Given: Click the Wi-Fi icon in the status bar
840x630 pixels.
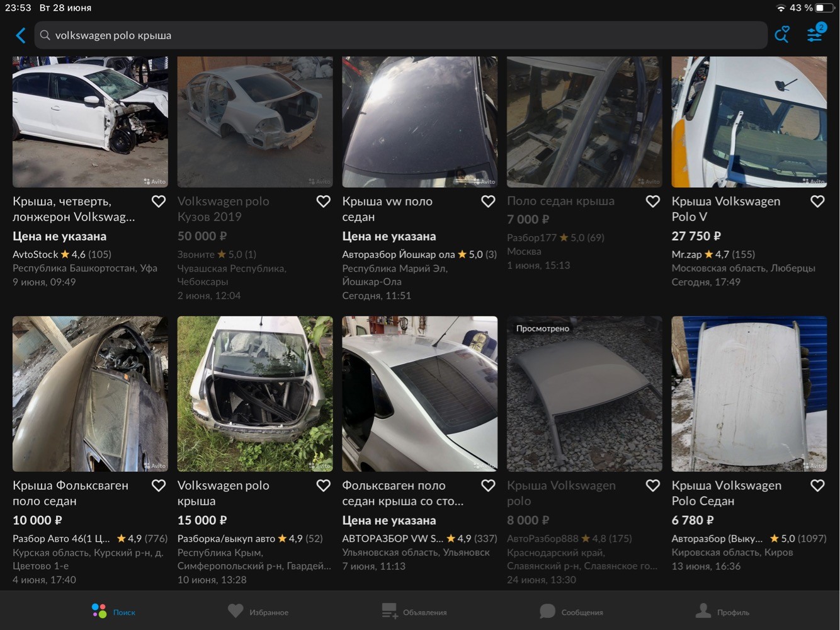Looking at the screenshot, I should 781,8.
